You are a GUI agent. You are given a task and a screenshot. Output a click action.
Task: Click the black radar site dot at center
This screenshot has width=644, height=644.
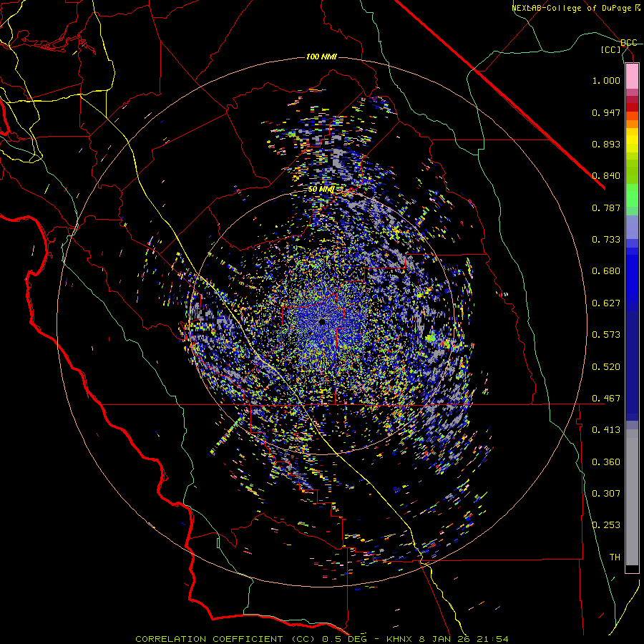click(322, 321)
